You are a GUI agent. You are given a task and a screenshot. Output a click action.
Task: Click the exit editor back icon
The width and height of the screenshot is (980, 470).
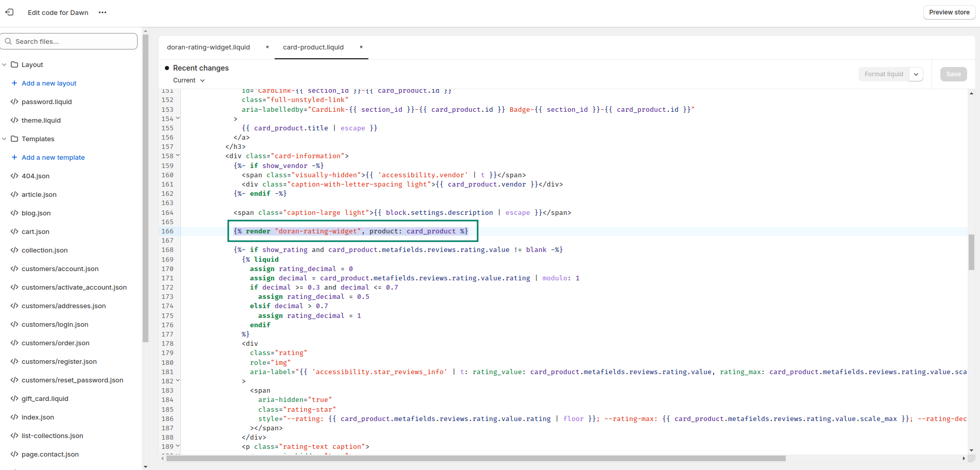(9, 12)
